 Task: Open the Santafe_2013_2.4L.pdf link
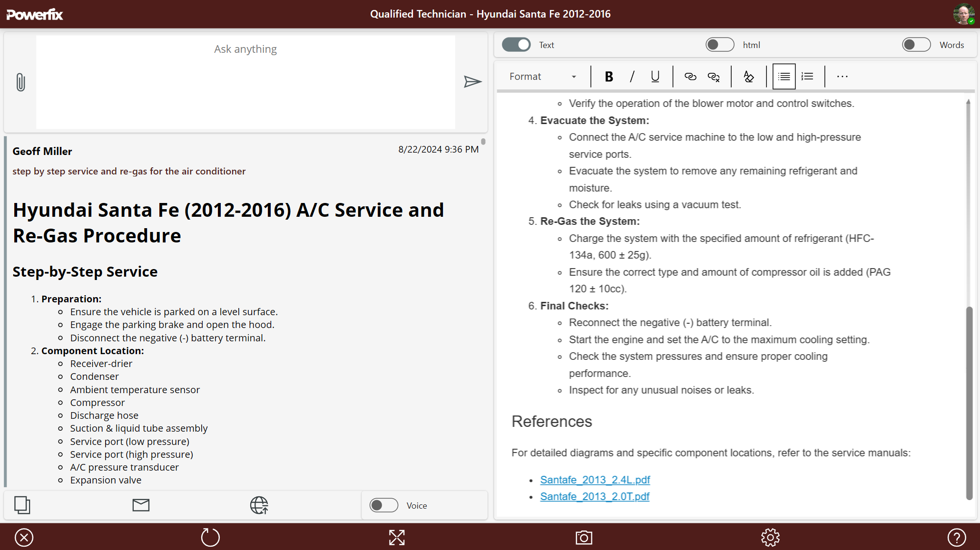[595, 480]
